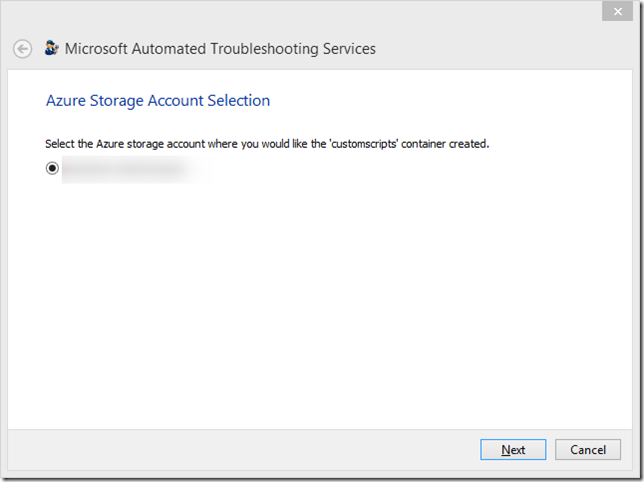This screenshot has width=644, height=482.
Task: Click the troubleshooter wizard icon
Action: click(51, 48)
